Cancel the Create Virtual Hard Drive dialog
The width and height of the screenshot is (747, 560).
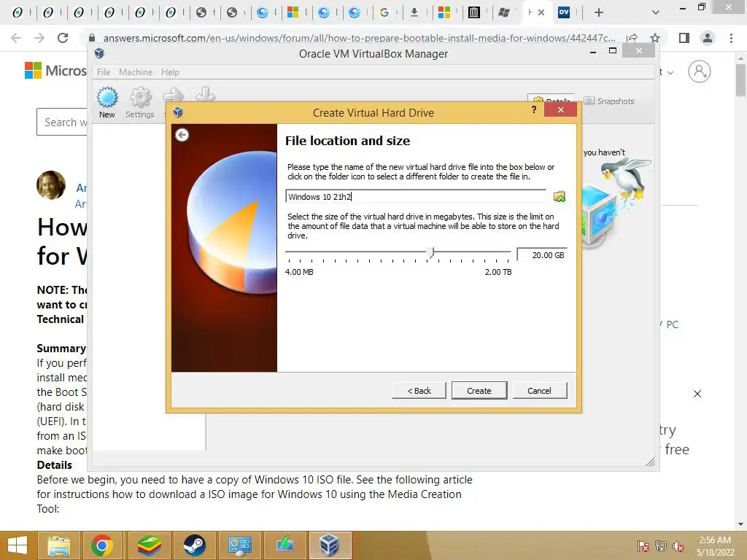(x=539, y=391)
